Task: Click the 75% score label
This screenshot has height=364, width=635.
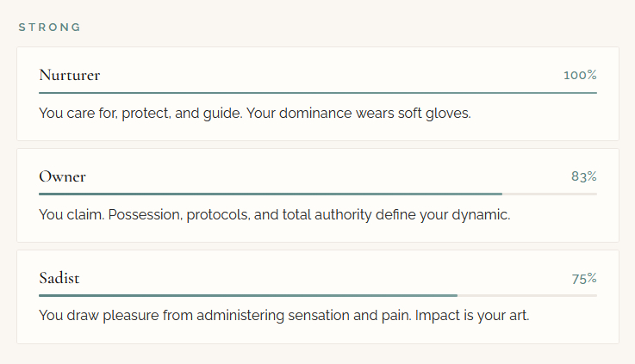Action: tap(583, 278)
